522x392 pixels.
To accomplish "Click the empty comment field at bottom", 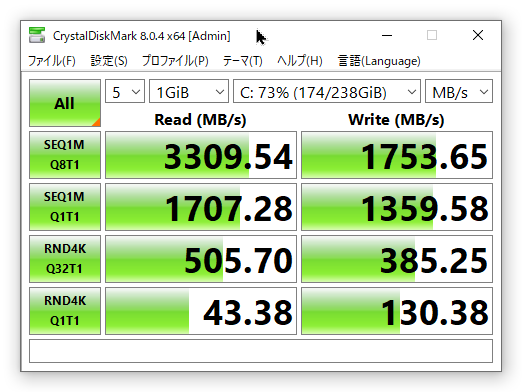I will (x=261, y=351).
